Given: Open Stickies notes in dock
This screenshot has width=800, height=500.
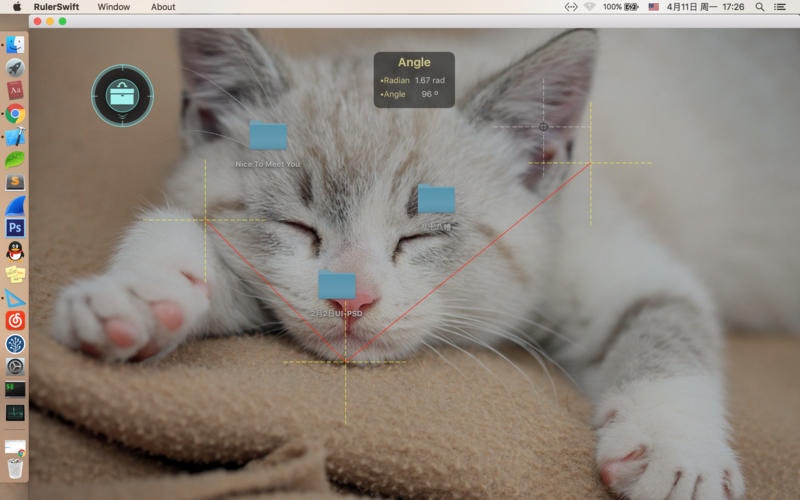Looking at the screenshot, I should click(x=15, y=274).
